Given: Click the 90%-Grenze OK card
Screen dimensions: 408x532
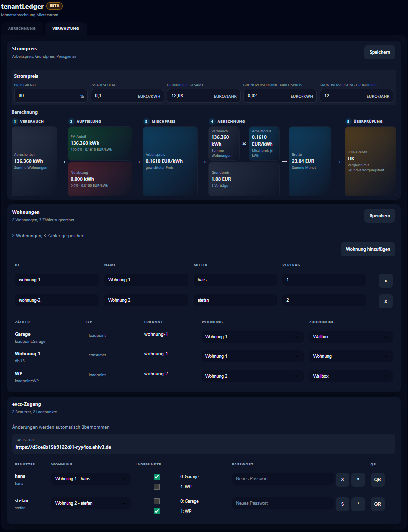Looking at the screenshot, I should click(x=370, y=161).
